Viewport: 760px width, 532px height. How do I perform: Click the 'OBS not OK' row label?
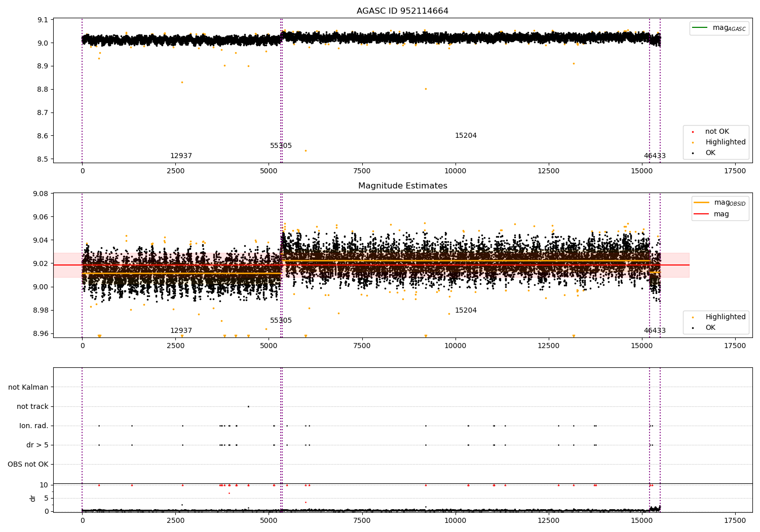click(x=28, y=464)
